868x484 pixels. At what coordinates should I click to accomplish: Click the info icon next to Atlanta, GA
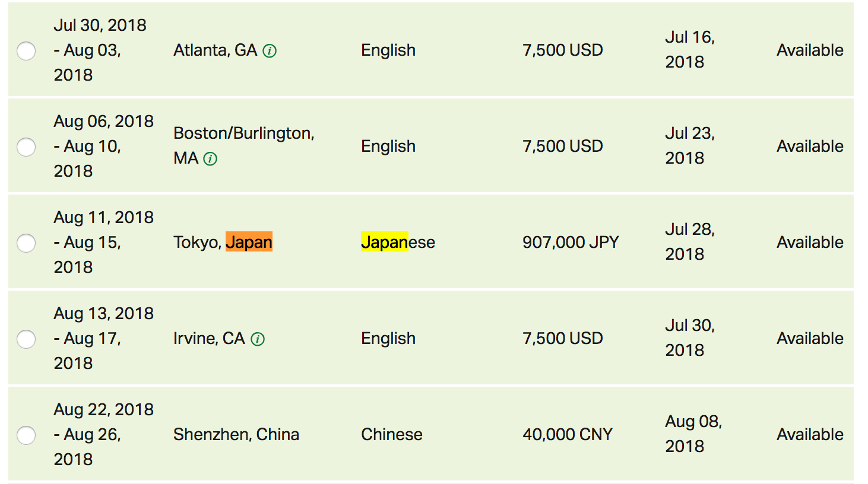pyautogui.click(x=270, y=51)
